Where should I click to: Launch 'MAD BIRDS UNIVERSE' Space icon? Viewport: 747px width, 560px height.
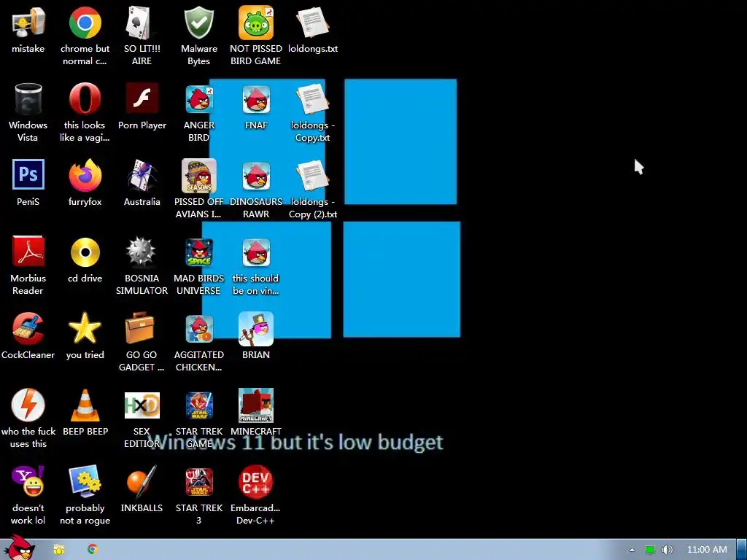198,252
